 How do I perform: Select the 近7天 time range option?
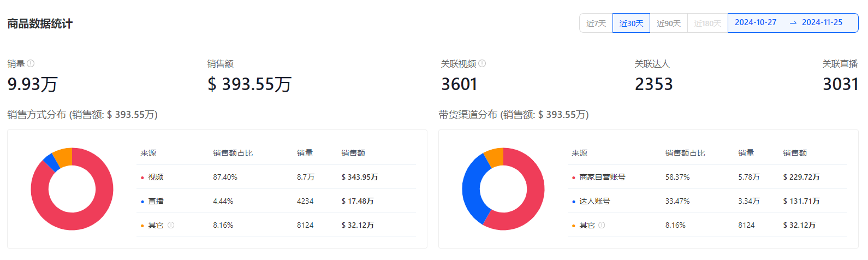click(x=596, y=23)
